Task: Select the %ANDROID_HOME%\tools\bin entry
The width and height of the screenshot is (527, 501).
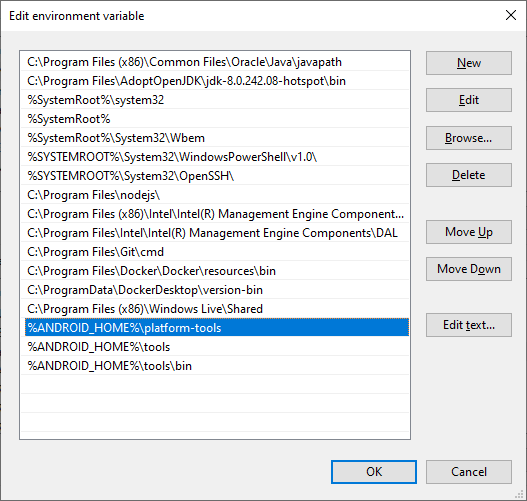Action: (215, 366)
